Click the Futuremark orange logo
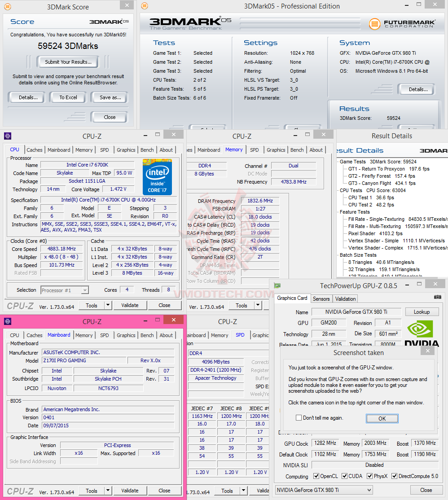 (x=375, y=24)
